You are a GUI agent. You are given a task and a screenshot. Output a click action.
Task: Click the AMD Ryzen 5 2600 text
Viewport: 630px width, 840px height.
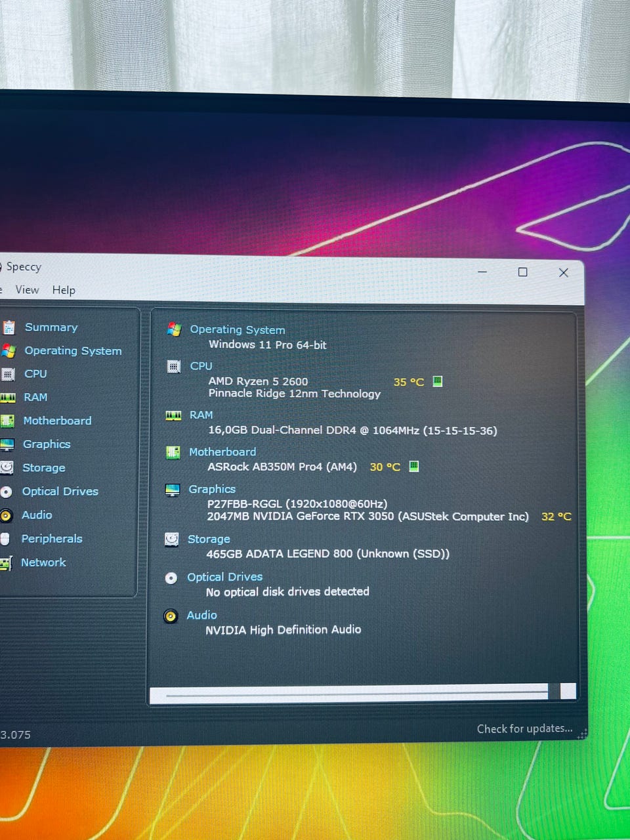258,381
